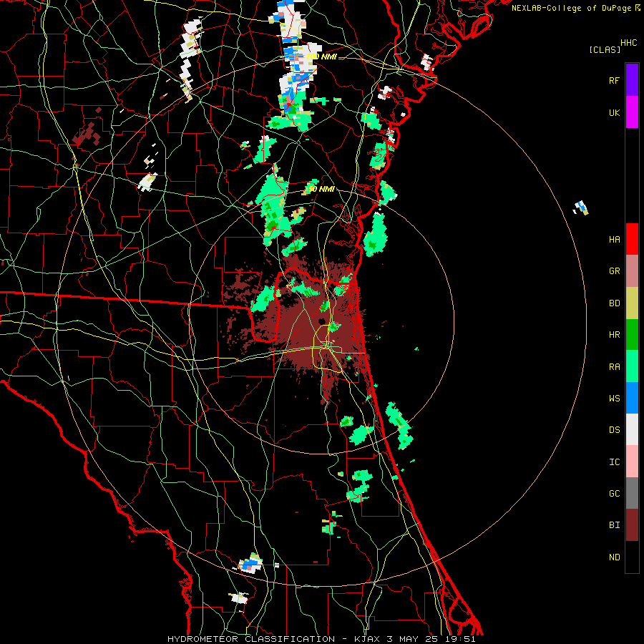Click the RF purple legend color swatch
The height and width of the screenshot is (644, 644).
632,80
